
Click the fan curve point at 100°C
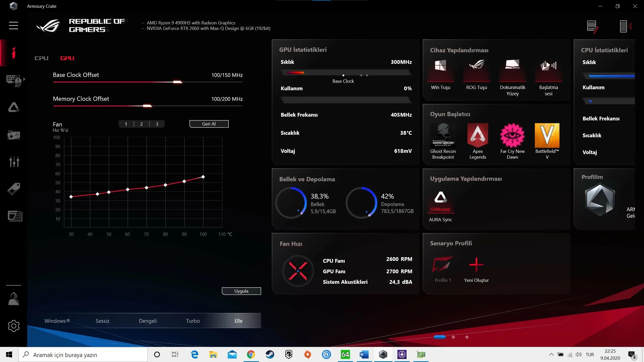pos(203,177)
